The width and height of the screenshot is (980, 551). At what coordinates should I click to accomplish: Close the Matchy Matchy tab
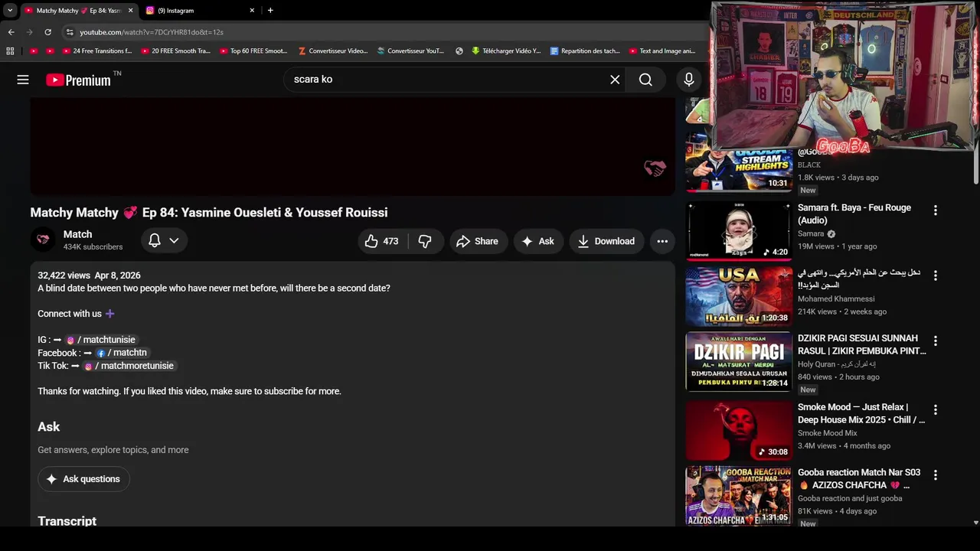coord(130,11)
